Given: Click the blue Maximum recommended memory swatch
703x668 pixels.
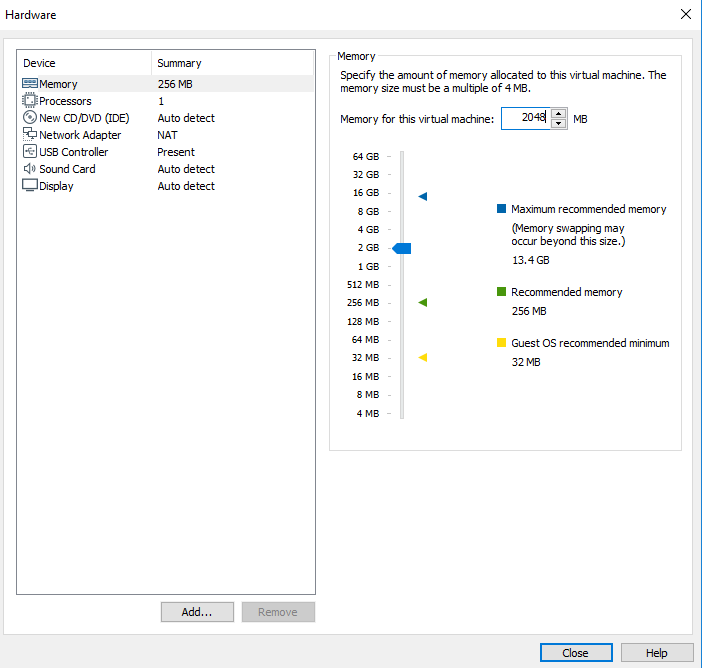Looking at the screenshot, I should [502, 208].
